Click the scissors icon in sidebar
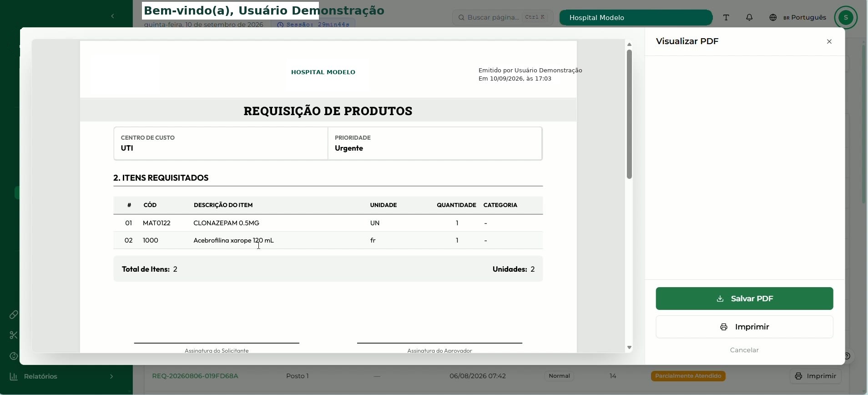868x395 pixels. coord(14,335)
